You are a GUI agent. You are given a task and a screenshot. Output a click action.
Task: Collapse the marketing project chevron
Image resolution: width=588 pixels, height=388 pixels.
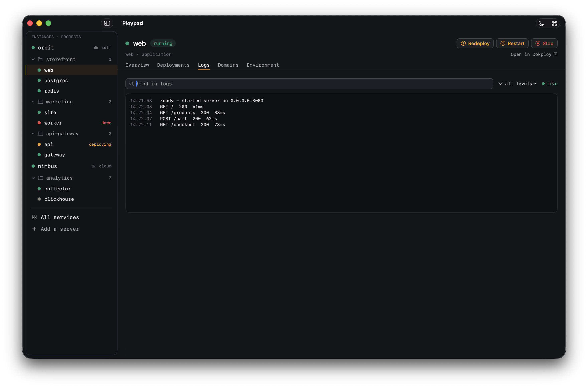(x=33, y=102)
